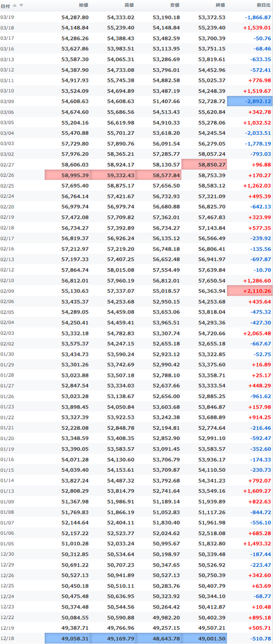Click the 前日比 column header
This screenshot has height=644, width=273.
(263, 5)
